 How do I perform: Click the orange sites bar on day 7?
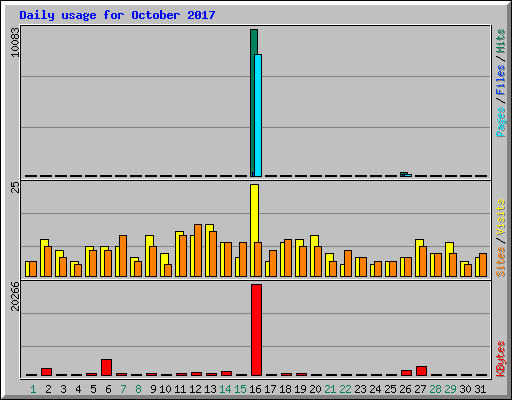point(123,256)
